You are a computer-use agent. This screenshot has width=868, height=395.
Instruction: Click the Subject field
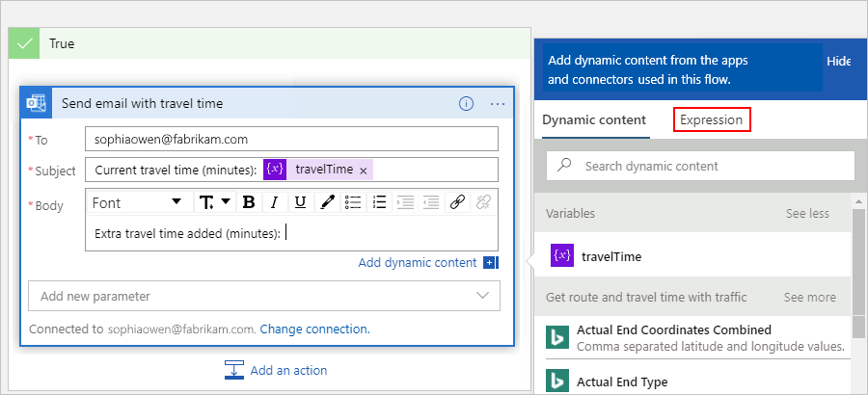point(291,170)
